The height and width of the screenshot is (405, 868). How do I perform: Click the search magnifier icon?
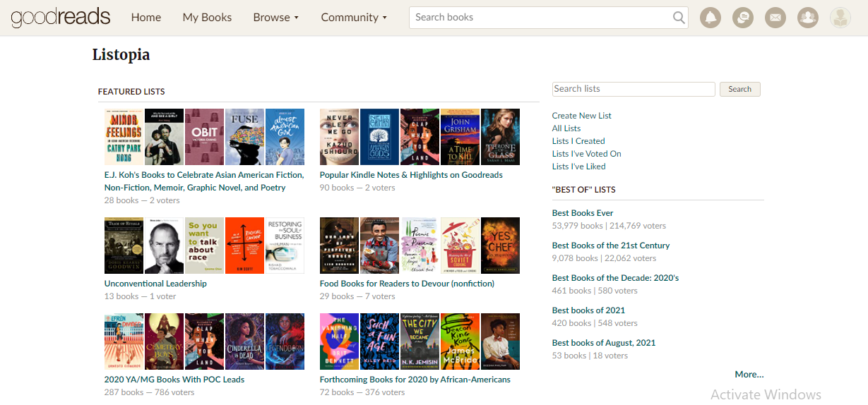pos(679,18)
